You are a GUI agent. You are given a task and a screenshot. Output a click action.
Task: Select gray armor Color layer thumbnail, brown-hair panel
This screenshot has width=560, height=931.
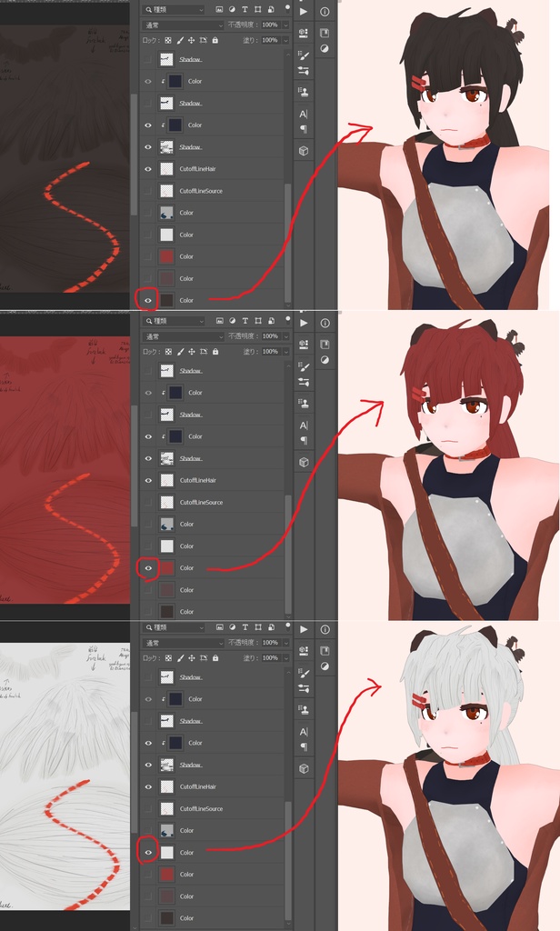[167, 213]
